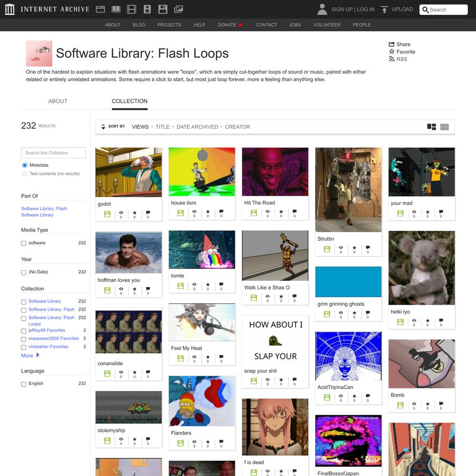Viewport: 476px width, 476px height.
Task: Open the Audio speaker icon in top bar
Action: pos(147,9)
